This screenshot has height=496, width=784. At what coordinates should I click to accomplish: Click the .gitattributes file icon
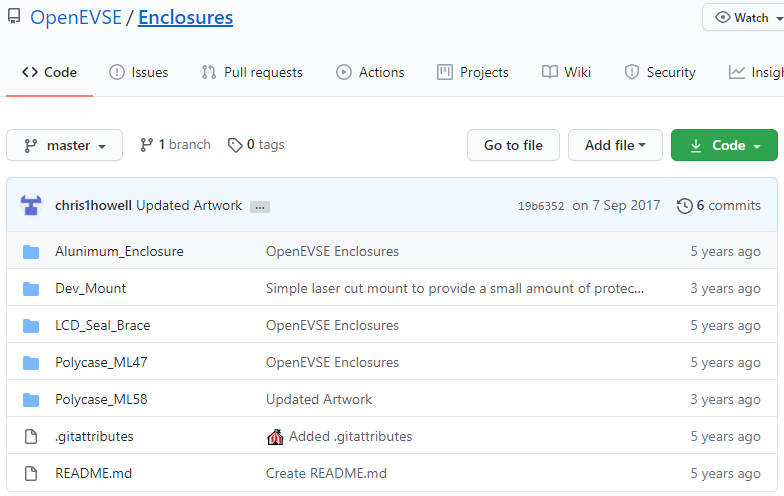coord(31,436)
